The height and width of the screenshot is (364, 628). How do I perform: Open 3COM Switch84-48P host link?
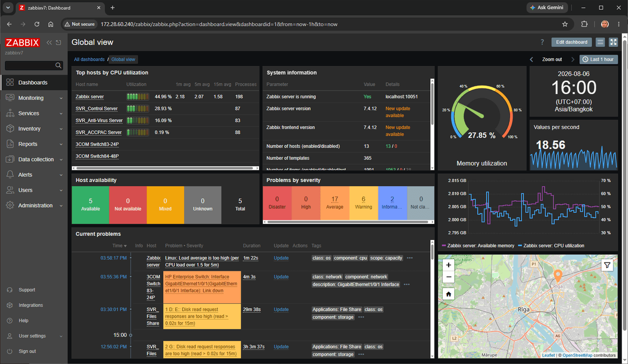[97, 156]
